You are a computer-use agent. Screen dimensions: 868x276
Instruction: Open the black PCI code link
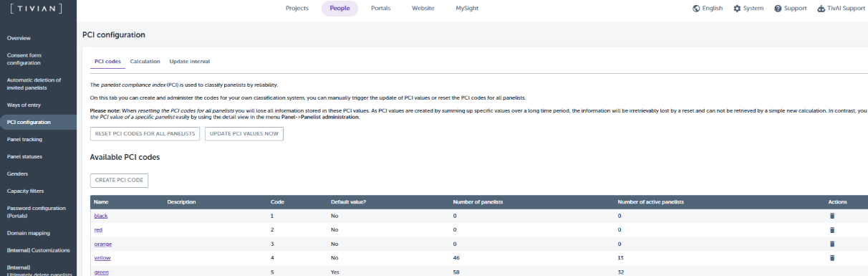101,216
